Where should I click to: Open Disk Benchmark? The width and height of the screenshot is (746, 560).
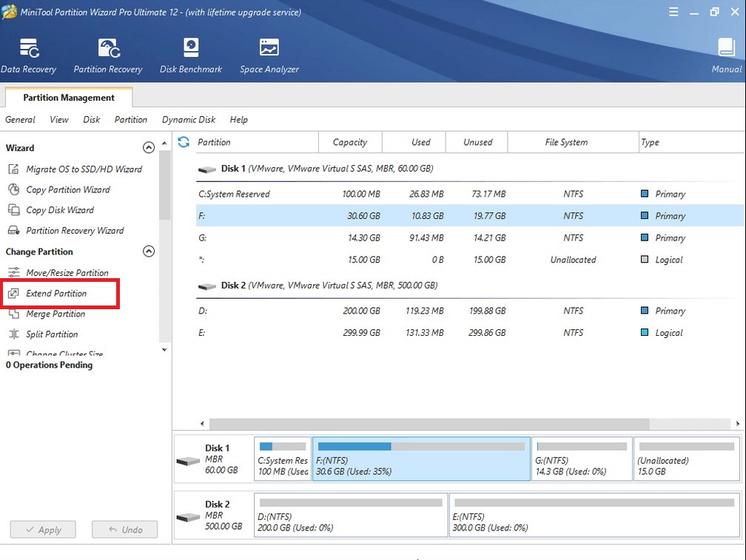pyautogui.click(x=191, y=55)
